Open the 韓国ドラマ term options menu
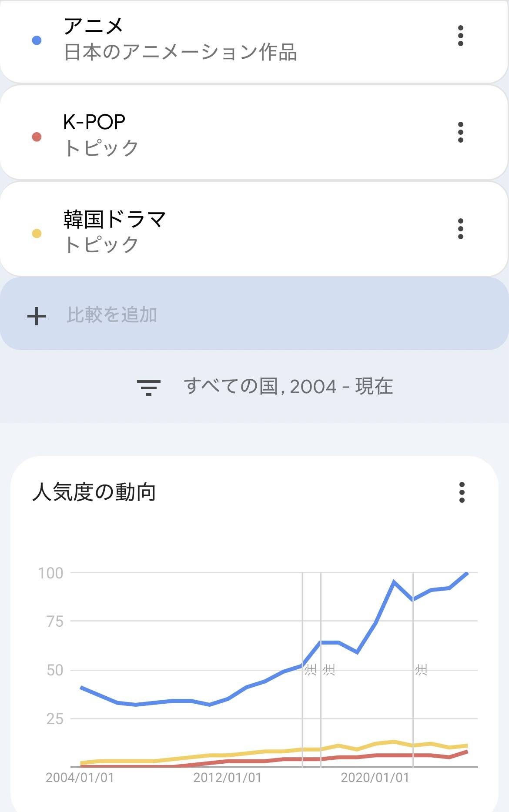This screenshot has height=812, width=509. point(460,229)
